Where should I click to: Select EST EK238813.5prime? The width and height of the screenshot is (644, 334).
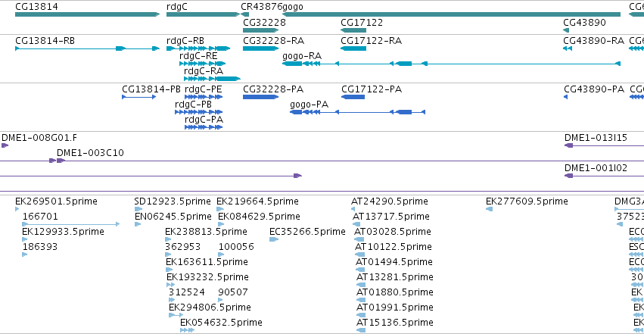[168, 239]
